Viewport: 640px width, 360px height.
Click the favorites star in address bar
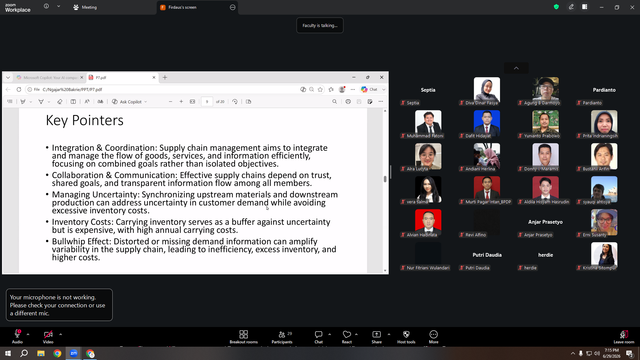(x=320, y=89)
